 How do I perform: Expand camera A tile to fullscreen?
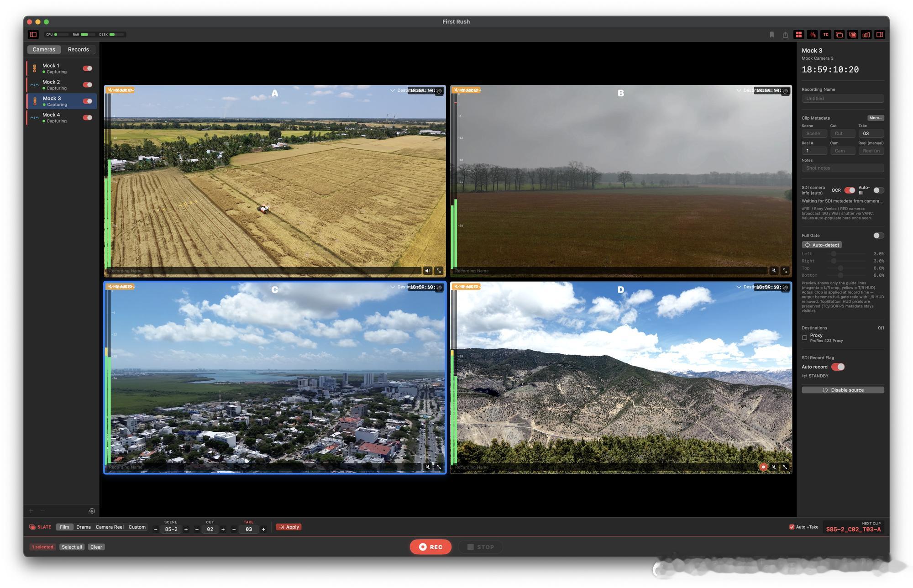coord(439,271)
